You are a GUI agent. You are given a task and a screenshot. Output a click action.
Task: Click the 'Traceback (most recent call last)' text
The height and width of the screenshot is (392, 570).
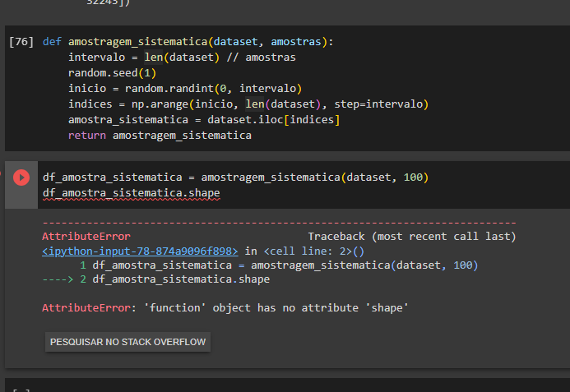tap(411, 236)
